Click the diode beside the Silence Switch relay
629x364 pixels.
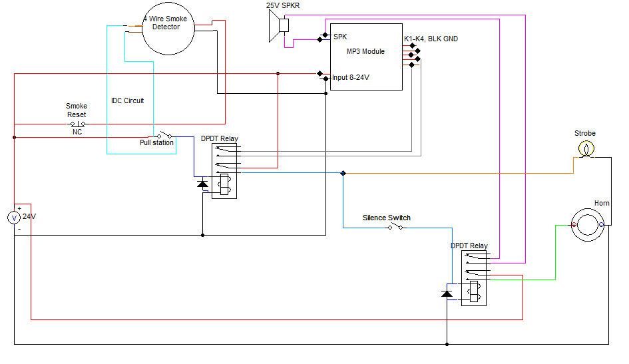tap(447, 293)
